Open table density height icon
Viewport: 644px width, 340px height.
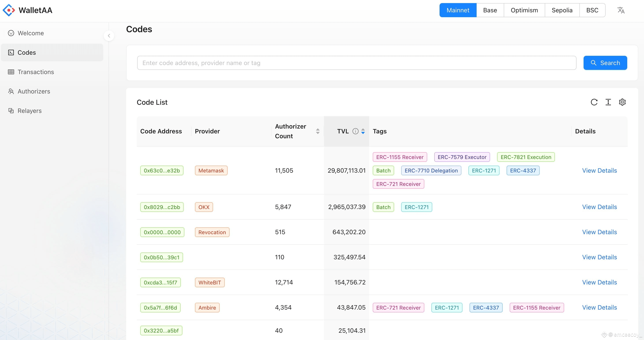(x=608, y=102)
